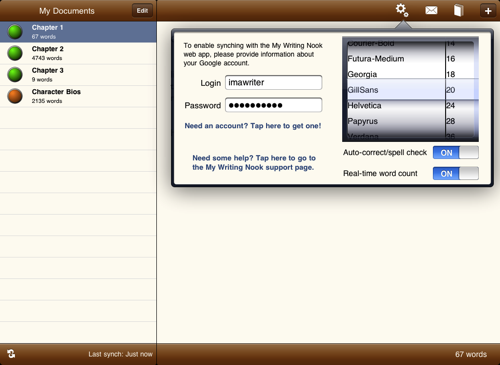Click the '67 words' count in bottom bar

(471, 354)
